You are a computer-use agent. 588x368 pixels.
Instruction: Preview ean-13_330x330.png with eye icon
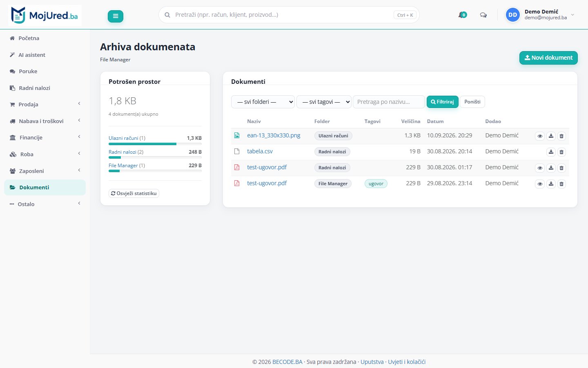540,136
